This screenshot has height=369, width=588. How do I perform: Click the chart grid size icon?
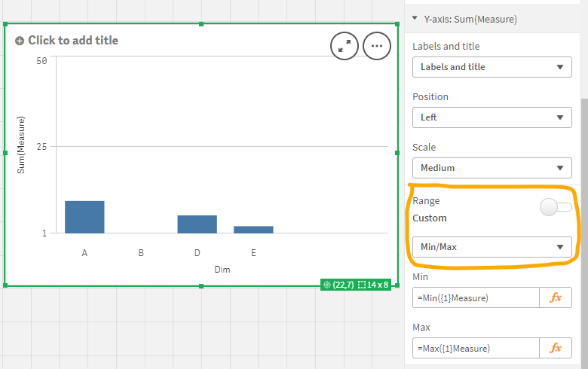coord(363,285)
